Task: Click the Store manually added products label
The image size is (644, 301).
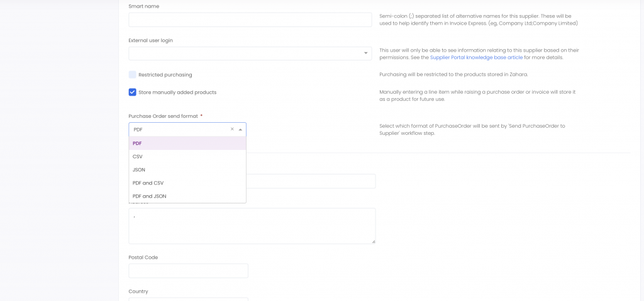Action: [x=177, y=92]
